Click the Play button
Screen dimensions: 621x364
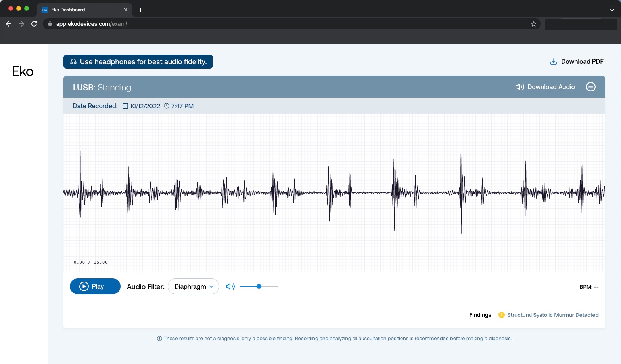(95, 286)
